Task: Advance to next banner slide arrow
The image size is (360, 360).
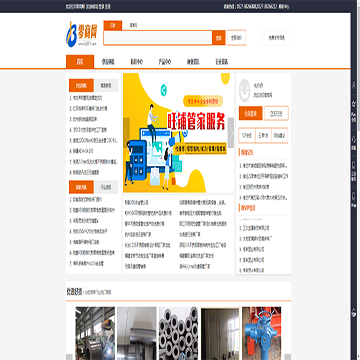Action: [231, 133]
